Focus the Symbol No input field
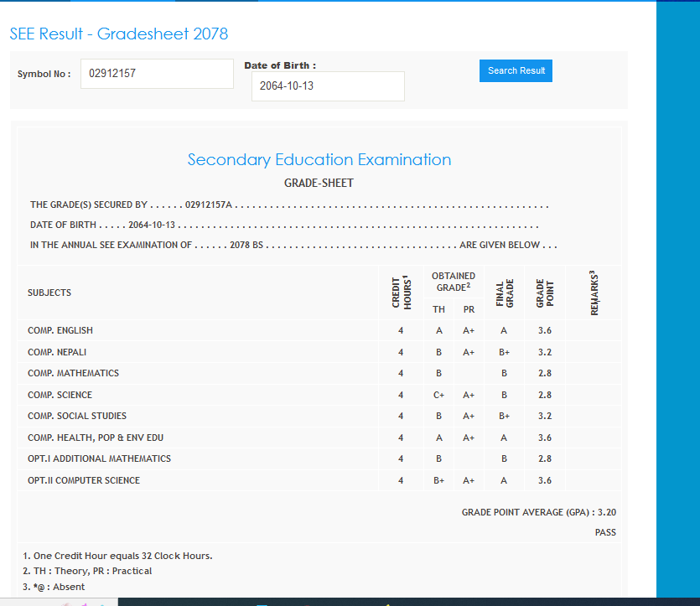 pyautogui.click(x=157, y=74)
